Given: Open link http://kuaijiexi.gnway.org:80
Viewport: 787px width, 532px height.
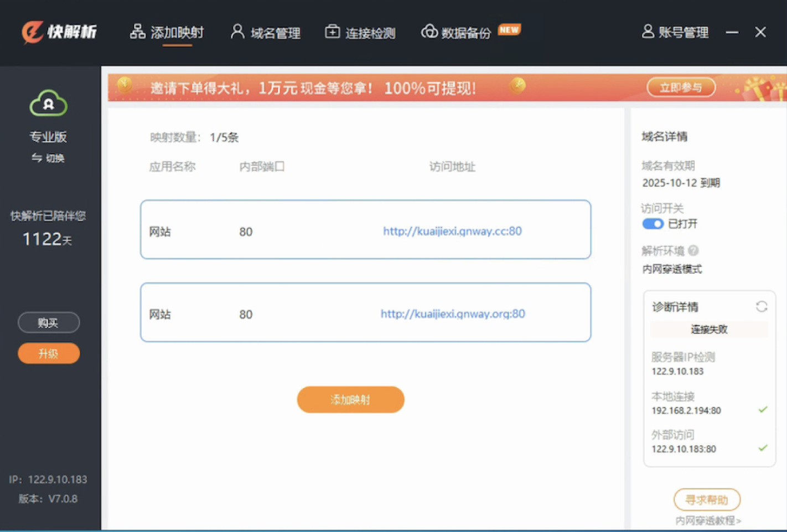Looking at the screenshot, I should 453,314.
